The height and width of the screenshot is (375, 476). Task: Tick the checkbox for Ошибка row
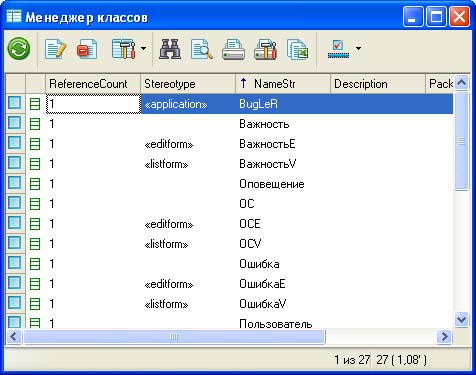click(x=15, y=263)
